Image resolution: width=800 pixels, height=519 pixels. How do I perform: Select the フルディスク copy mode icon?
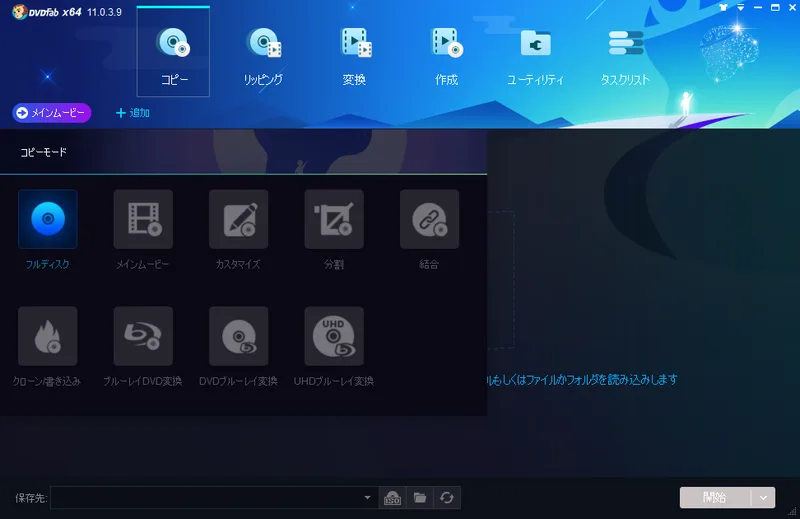coord(47,219)
